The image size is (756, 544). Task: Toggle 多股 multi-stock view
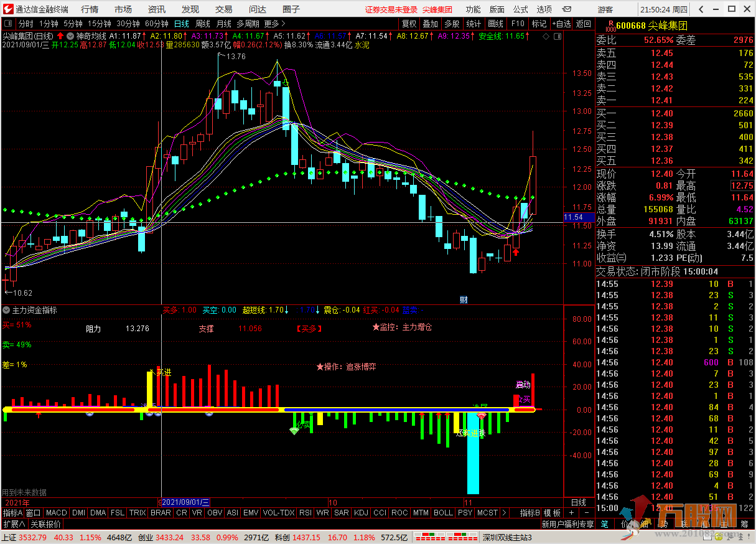click(452, 24)
